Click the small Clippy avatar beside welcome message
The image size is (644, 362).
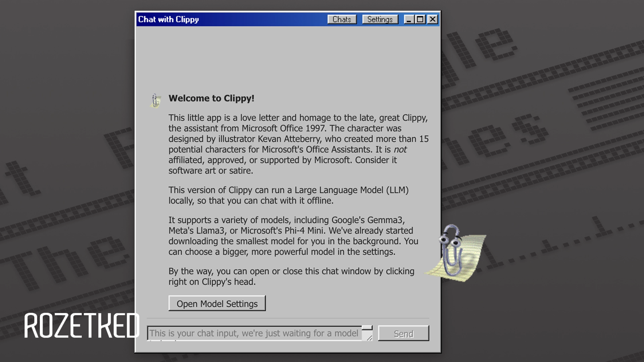pos(155,101)
